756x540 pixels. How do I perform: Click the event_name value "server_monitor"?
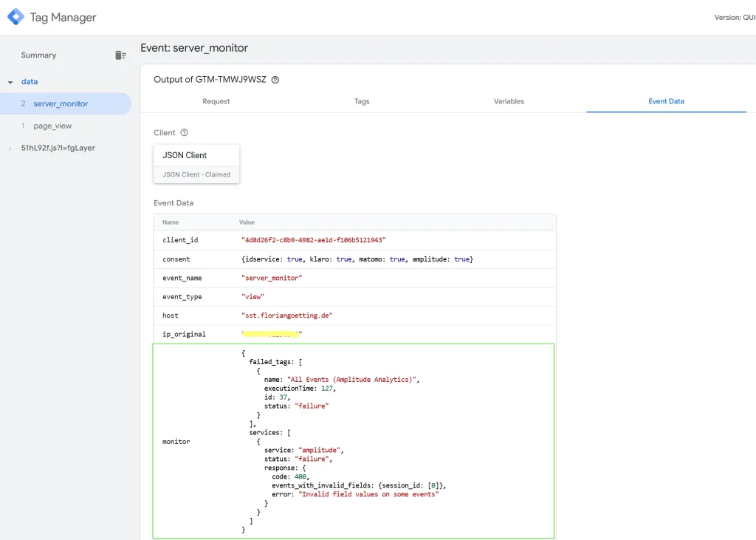pyautogui.click(x=272, y=278)
